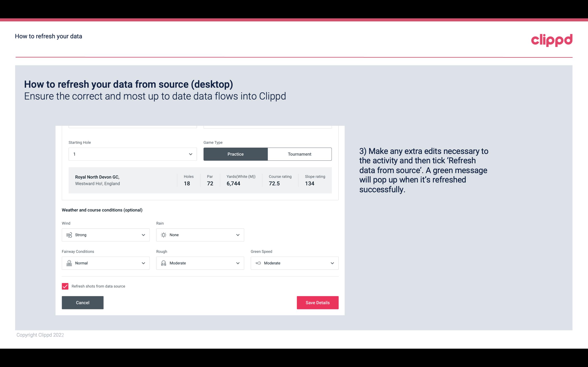Click the Save Details button
588x367 pixels.
(317, 302)
